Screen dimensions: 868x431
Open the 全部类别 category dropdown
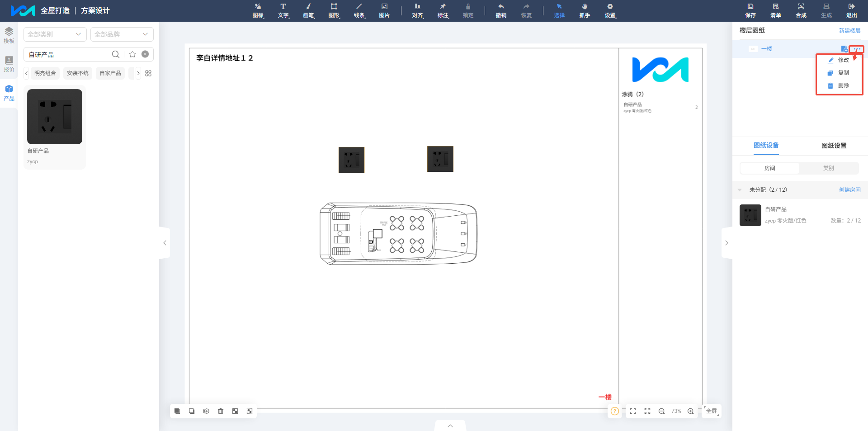tap(55, 34)
